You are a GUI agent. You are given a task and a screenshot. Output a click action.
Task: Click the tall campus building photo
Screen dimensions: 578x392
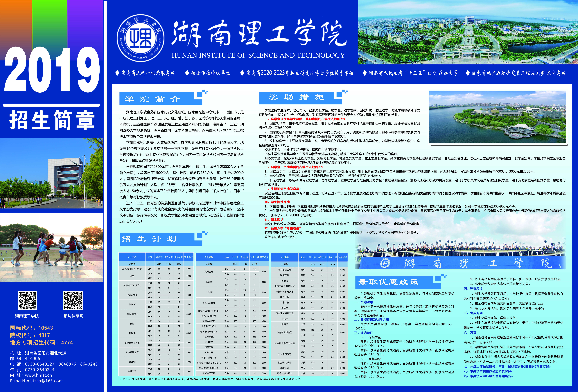point(51,173)
